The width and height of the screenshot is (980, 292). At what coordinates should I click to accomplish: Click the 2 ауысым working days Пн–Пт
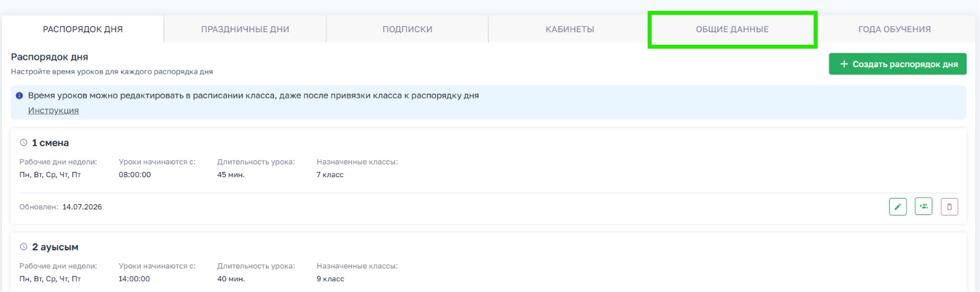pyautogui.click(x=50, y=279)
